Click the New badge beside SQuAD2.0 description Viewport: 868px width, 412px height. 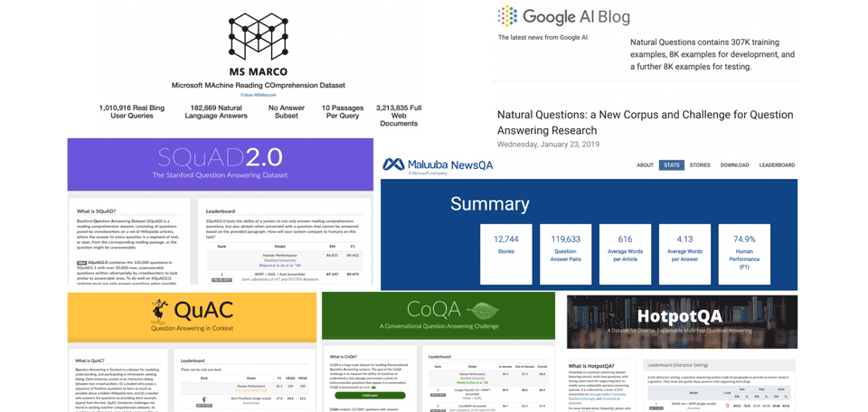(x=82, y=262)
